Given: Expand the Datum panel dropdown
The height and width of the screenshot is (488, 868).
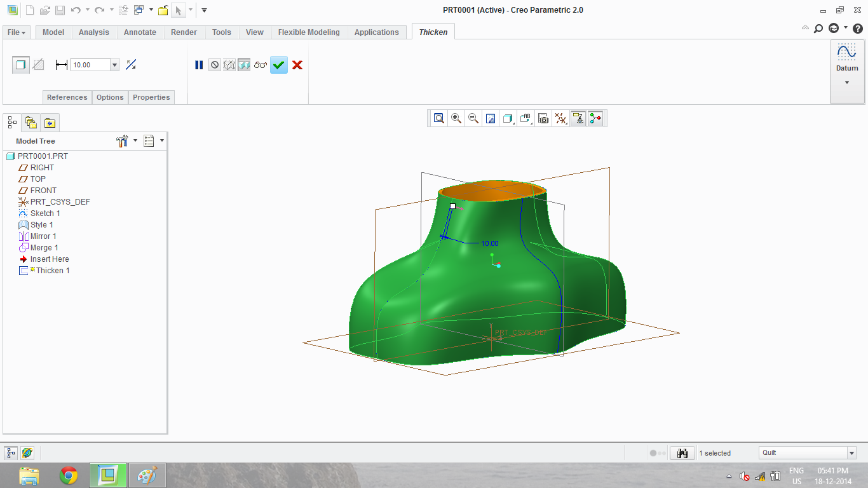Looking at the screenshot, I should pyautogui.click(x=847, y=82).
